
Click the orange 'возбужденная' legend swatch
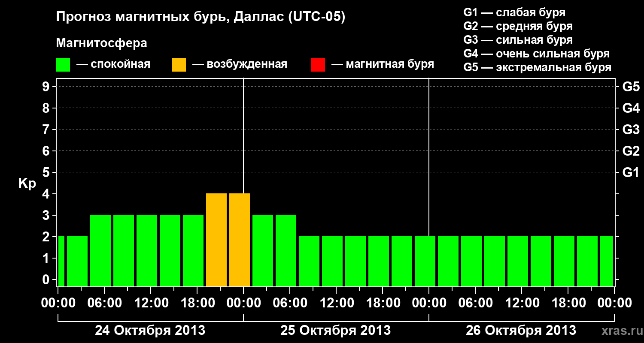pyautogui.click(x=179, y=65)
